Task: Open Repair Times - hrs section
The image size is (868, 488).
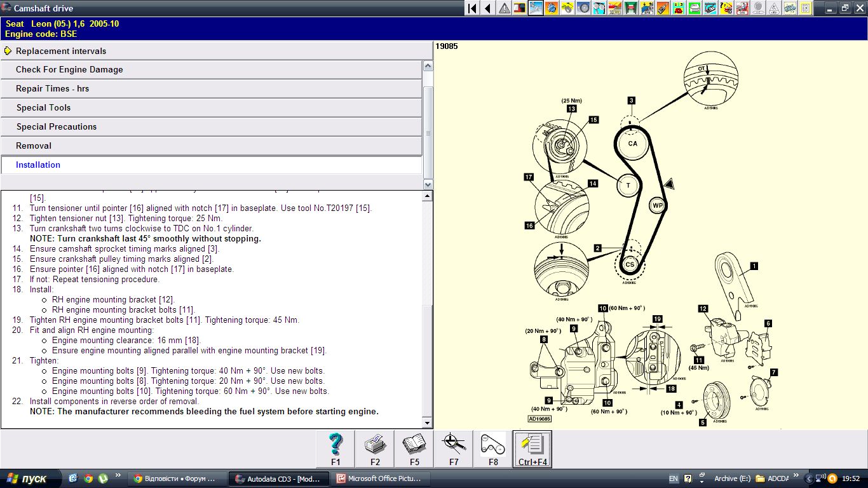Action: [211, 89]
